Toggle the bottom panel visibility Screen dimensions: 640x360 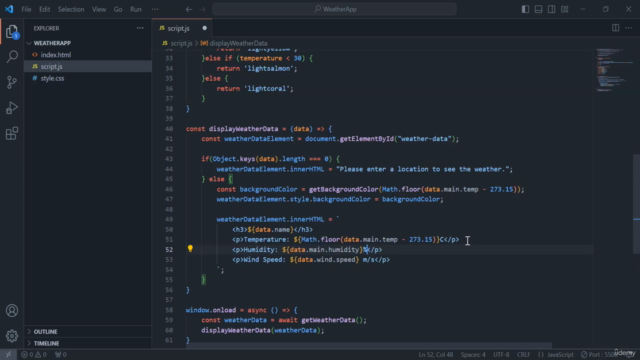coord(538,9)
